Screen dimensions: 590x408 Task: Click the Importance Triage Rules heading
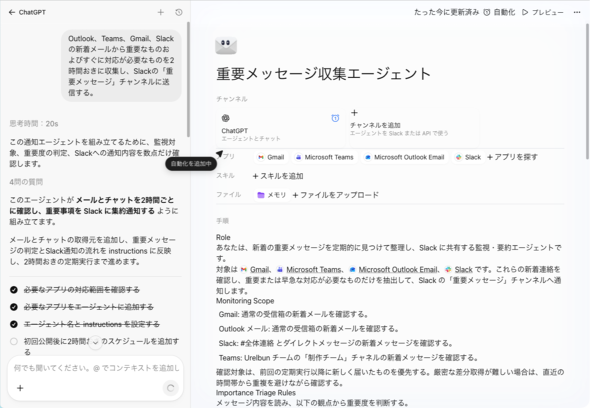(x=256, y=393)
